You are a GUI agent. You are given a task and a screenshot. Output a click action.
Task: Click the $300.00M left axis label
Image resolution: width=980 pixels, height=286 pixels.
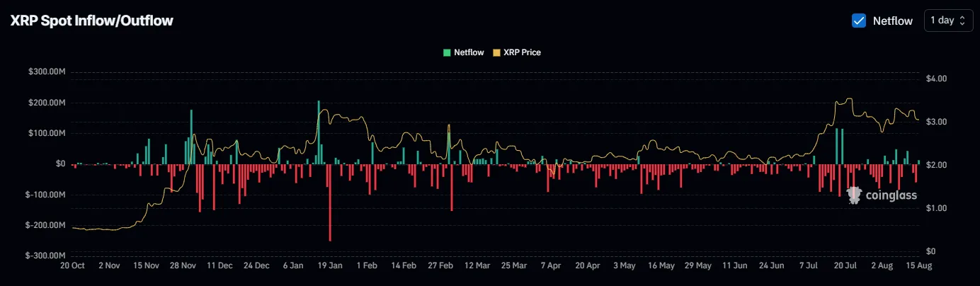47,72
